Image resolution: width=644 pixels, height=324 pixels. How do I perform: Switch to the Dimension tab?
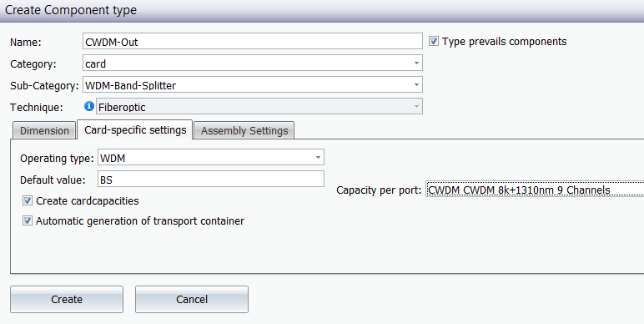44,130
